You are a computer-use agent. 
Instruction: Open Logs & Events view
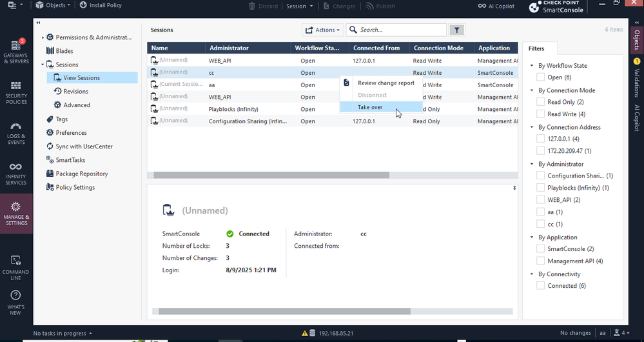(x=16, y=133)
